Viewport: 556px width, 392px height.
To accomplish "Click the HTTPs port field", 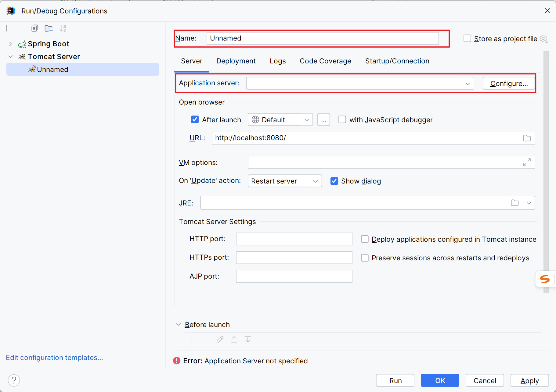I will (x=294, y=258).
